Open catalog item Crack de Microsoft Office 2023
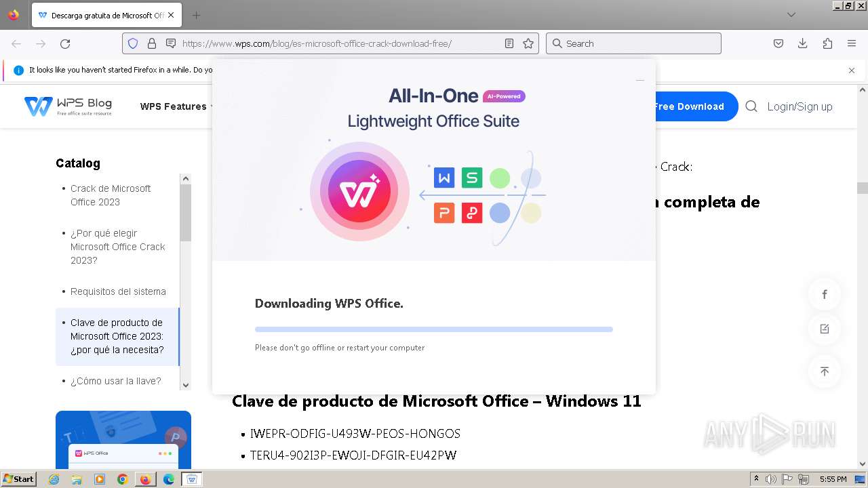 111,195
